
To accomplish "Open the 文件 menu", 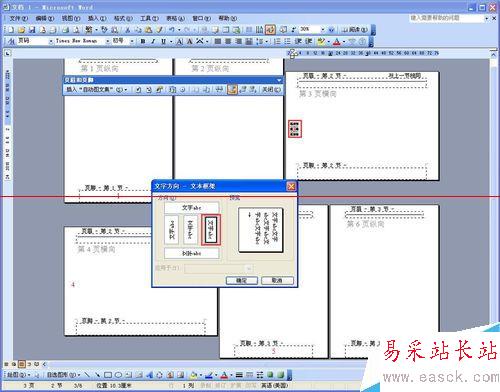I will point(19,18).
